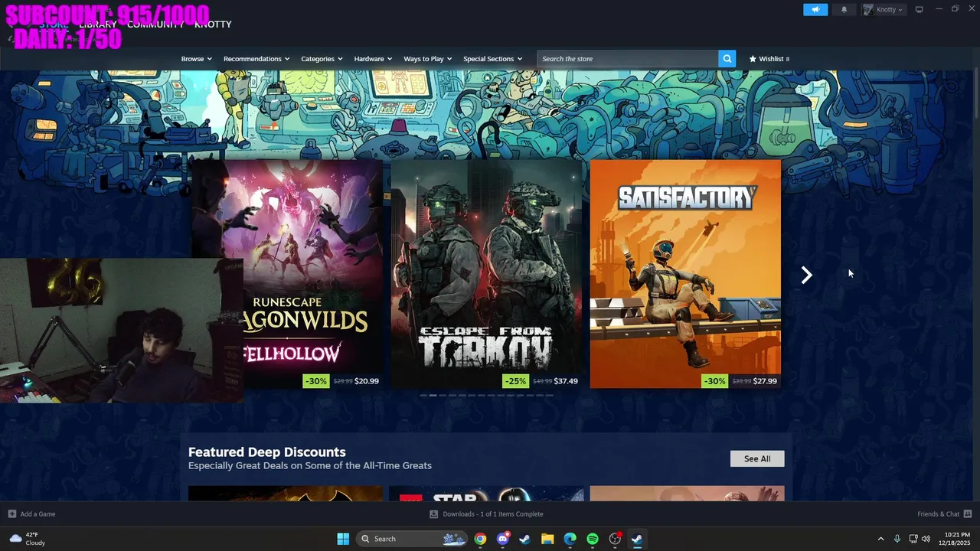
Task: Click the Wishlist link
Action: (769, 59)
